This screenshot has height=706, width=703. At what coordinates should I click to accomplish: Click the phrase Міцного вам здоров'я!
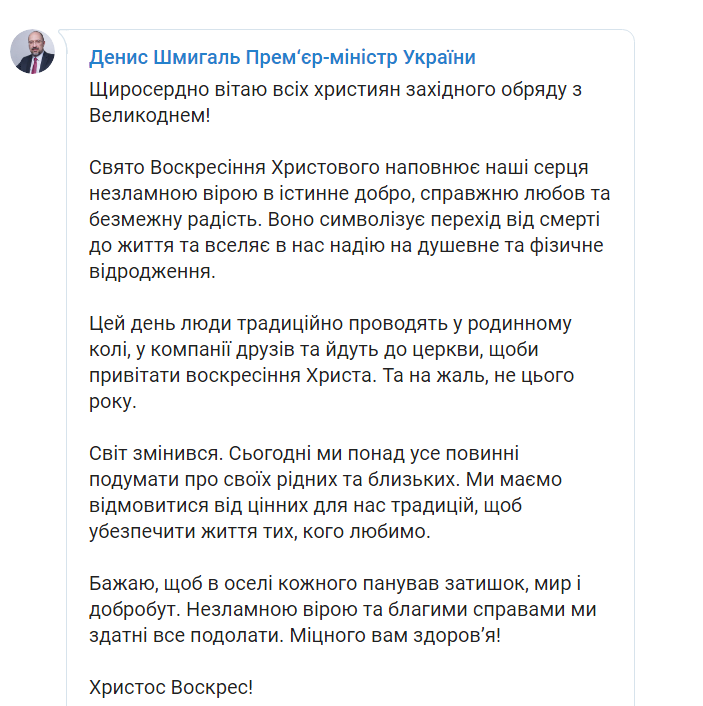[x=395, y=636]
